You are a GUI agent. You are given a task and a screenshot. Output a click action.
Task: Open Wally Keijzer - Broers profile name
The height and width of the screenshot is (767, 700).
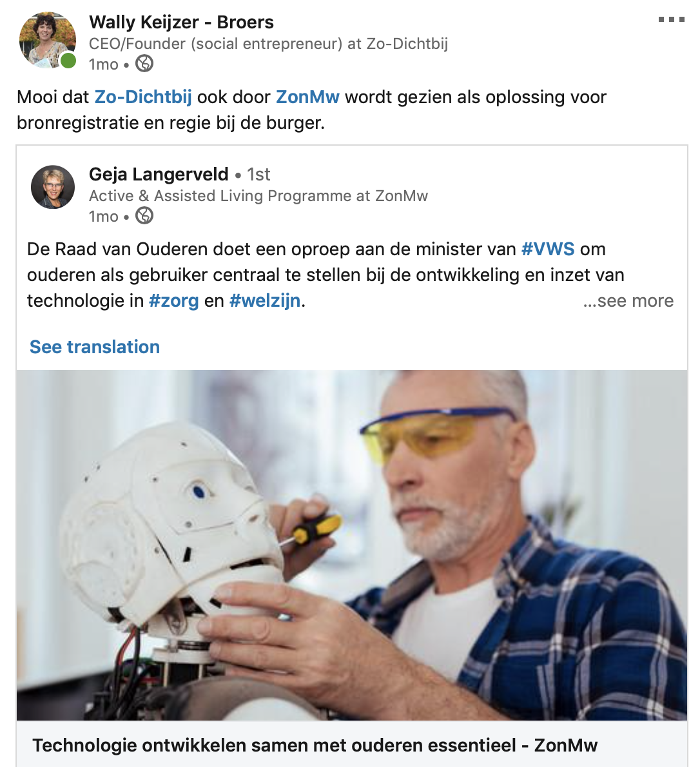(x=181, y=22)
